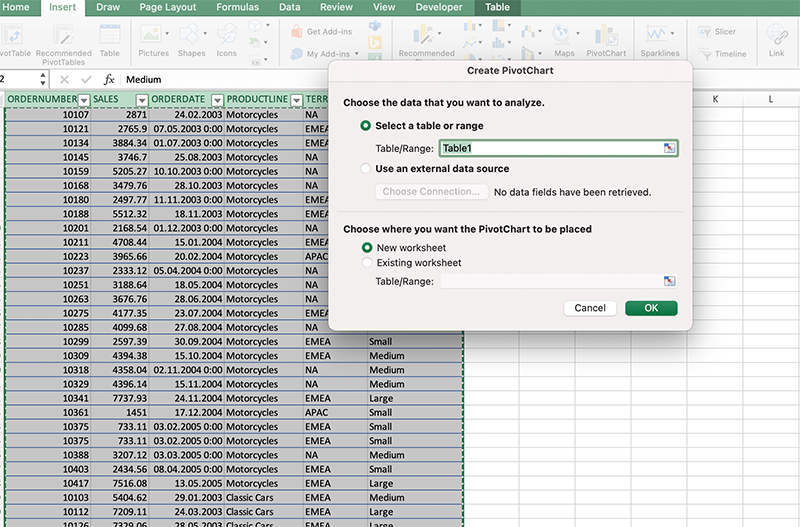Open the Page Layout ribbon tab
This screenshot has width=800, height=527.
pyautogui.click(x=166, y=7)
